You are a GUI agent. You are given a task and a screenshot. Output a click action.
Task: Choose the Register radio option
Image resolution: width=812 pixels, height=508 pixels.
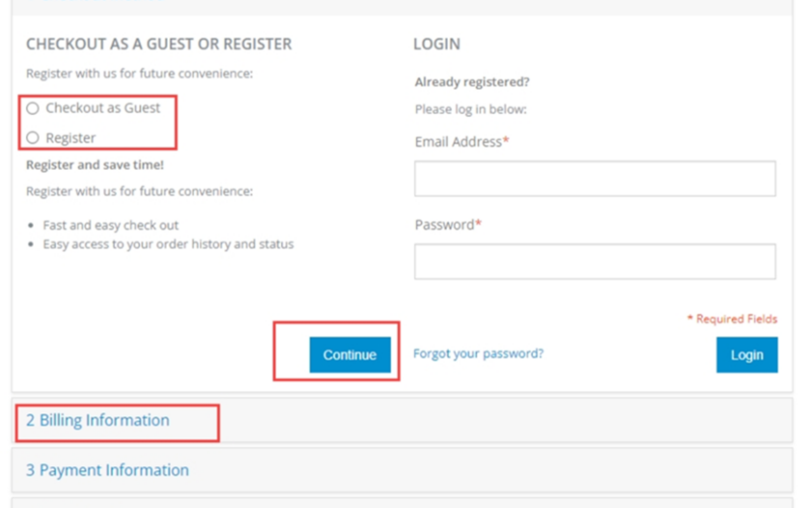click(32, 138)
